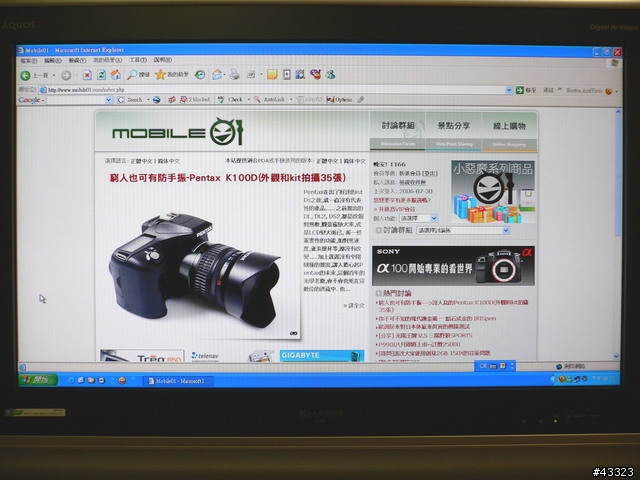Click the Treo 650 banner ad
The width and height of the screenshot is (640, 480).
(142, 356)
